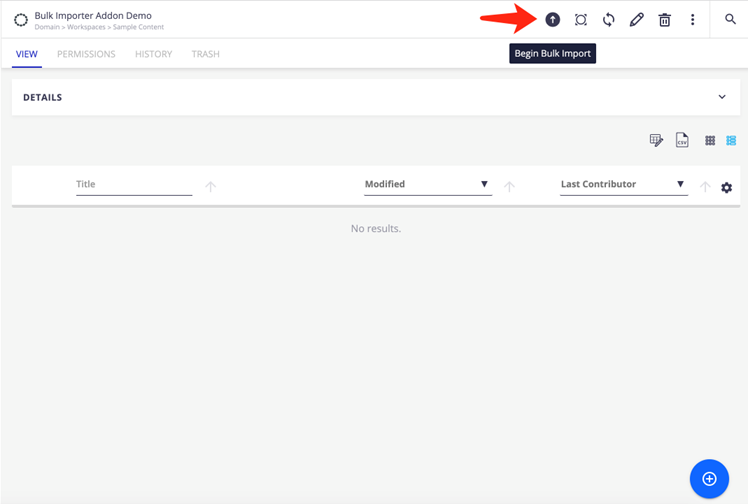The image size is (748, 504).
Task: Click the circular arrows sync icon
Action: [x=608, y=20]
